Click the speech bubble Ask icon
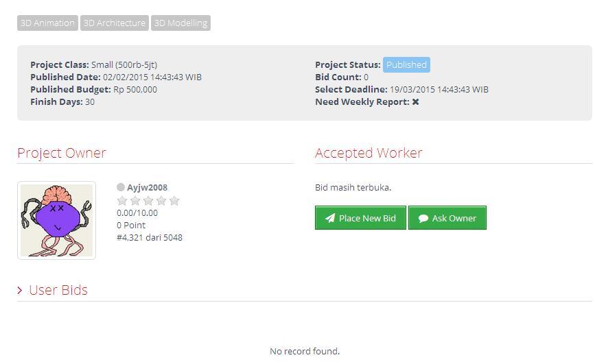595x364 pixels. pos(423,218)
